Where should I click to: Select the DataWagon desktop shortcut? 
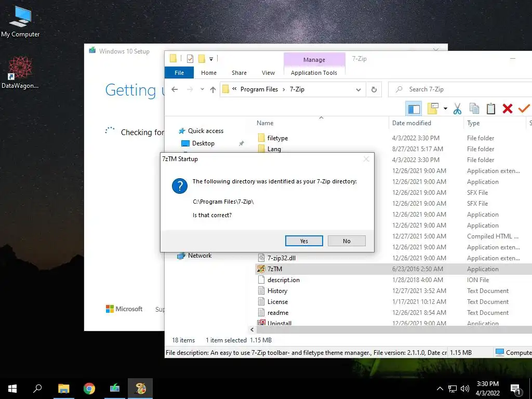coord(20,73)
